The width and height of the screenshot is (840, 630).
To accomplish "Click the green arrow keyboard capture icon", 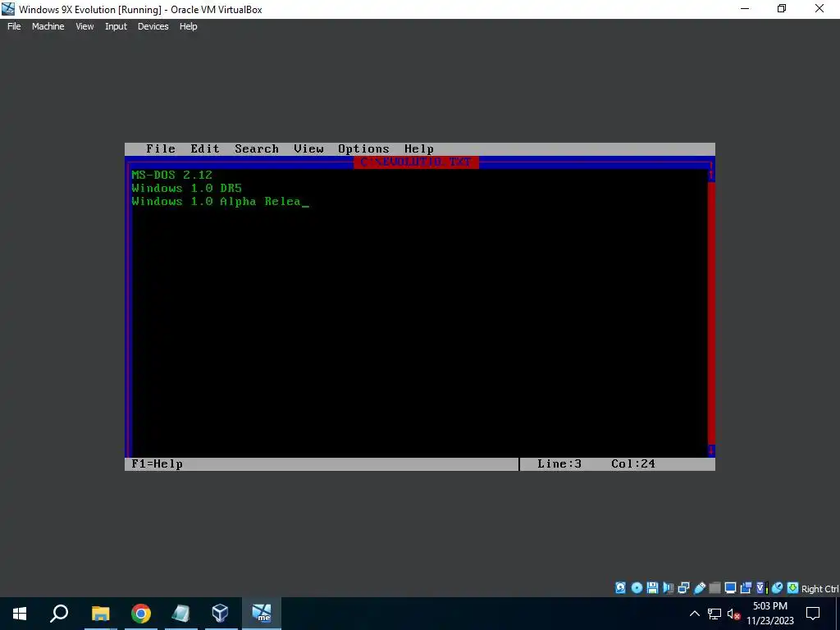I will pyautogui.click(x=793, y=587).
